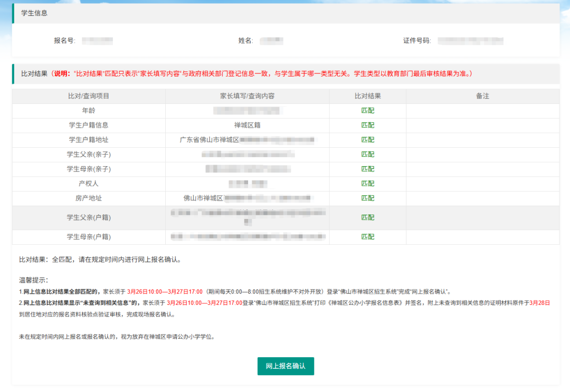Click 匹配 result in 学生母亲(户籍) row

click(367, 236)
